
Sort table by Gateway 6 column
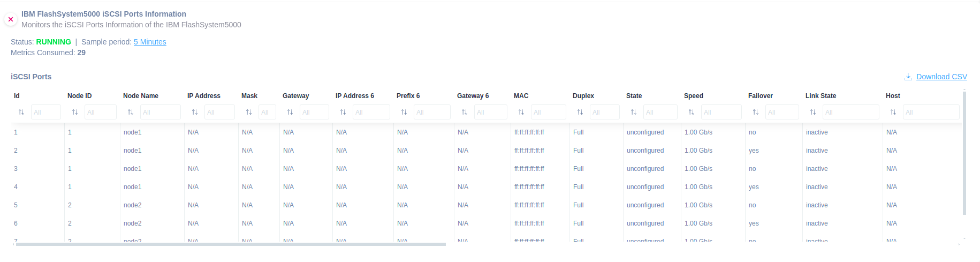465,112
